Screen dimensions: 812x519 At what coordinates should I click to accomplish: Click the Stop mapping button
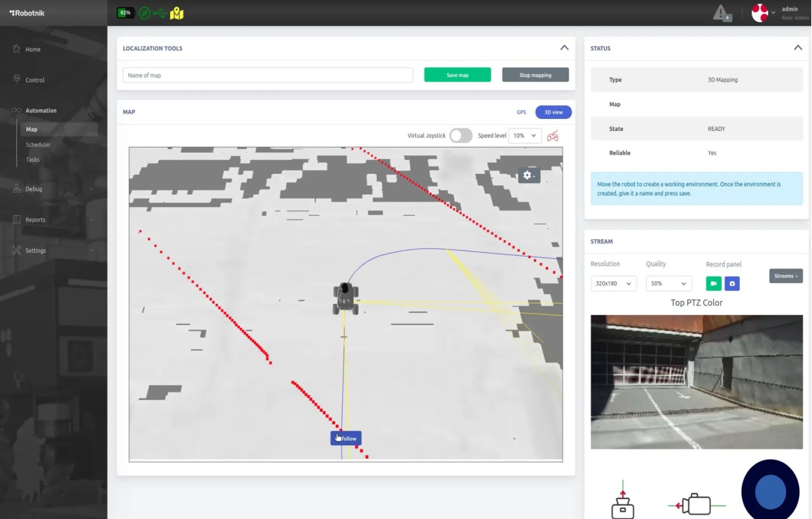(535, 75)
